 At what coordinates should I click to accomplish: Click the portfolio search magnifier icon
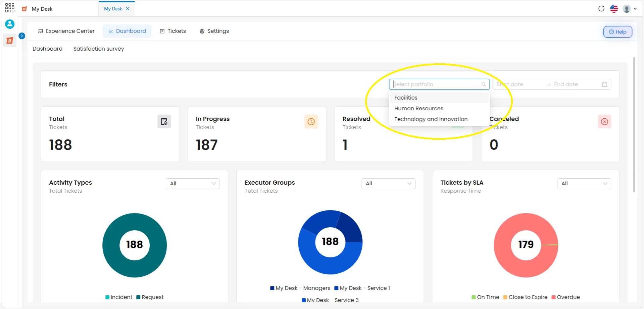click(x=484, y=84)
